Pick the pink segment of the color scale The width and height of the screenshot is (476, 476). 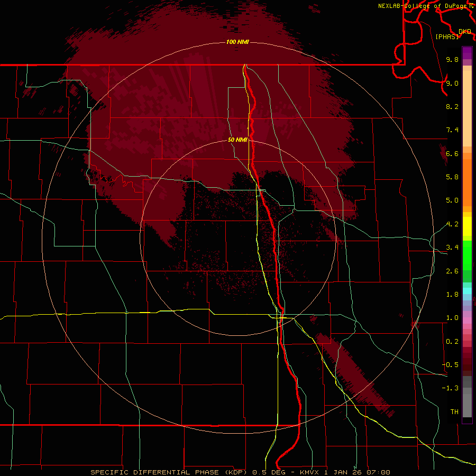[467, 321]
